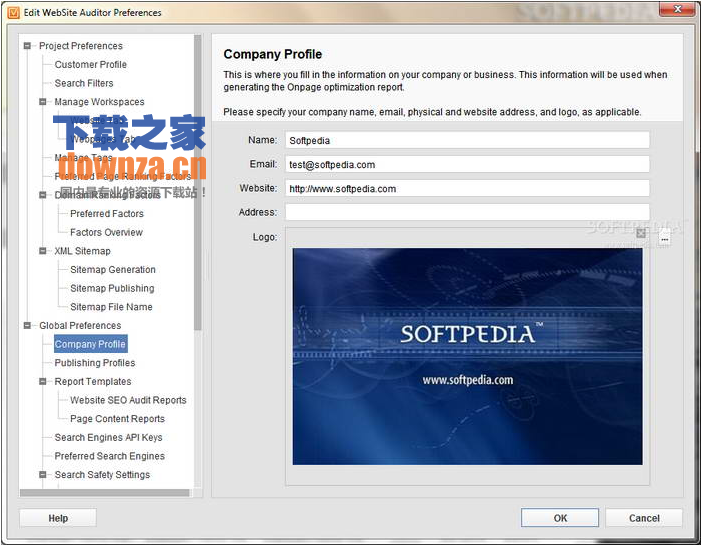Select Project Preferences tree item
The image size is (702, 546).
[81, 46]
